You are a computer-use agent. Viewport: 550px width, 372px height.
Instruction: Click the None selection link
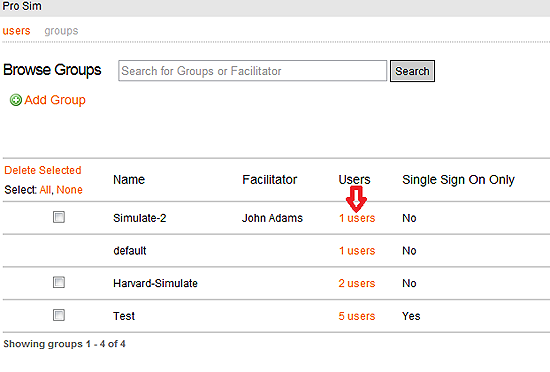(69, 190)
